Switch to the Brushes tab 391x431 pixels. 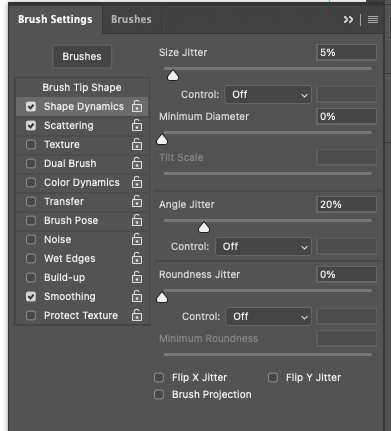pos(131,19)
